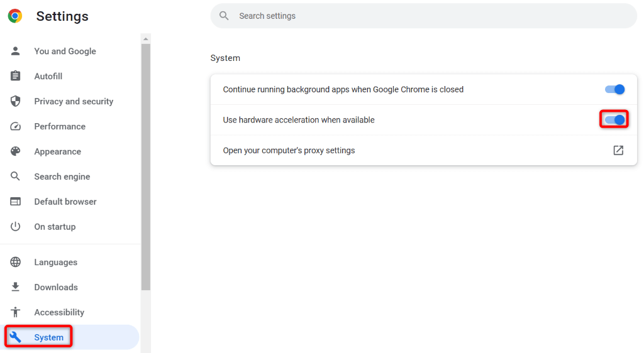Click the On startup power icon
644x353 pixels.
pos(16,227)
